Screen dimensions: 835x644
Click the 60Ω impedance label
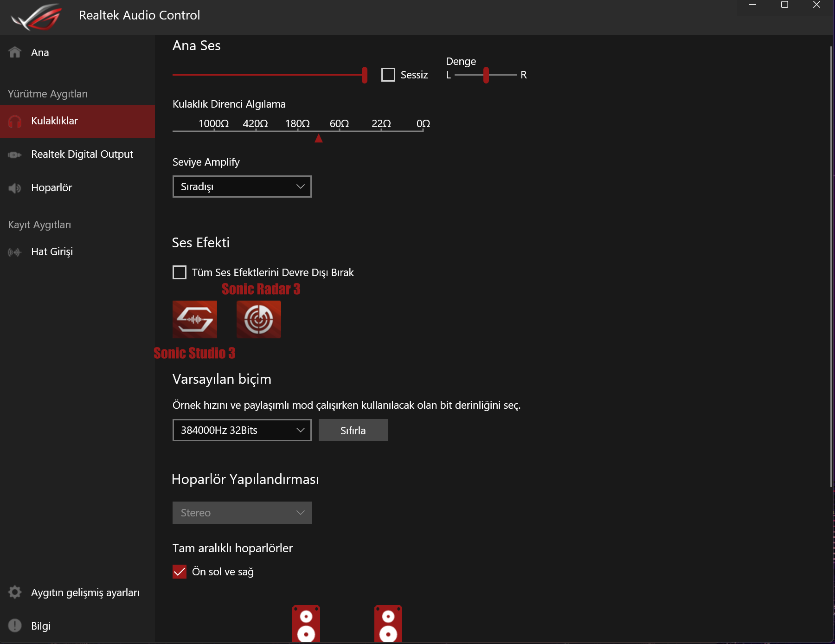340,123
